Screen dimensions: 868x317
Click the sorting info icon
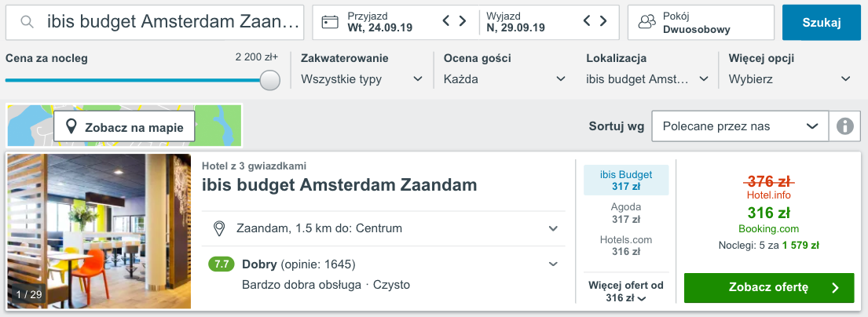click(x=845, y=126)
